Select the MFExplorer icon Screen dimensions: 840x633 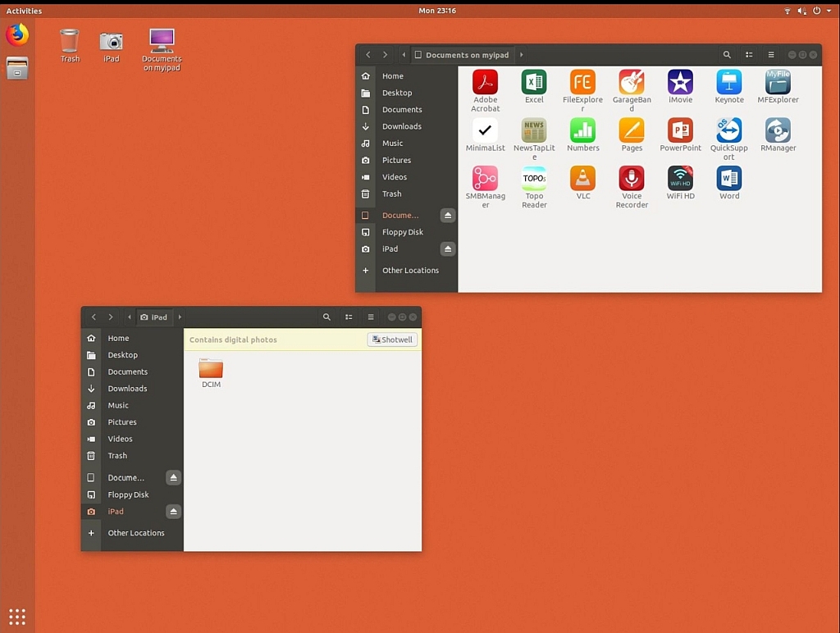tap(778, 83)
